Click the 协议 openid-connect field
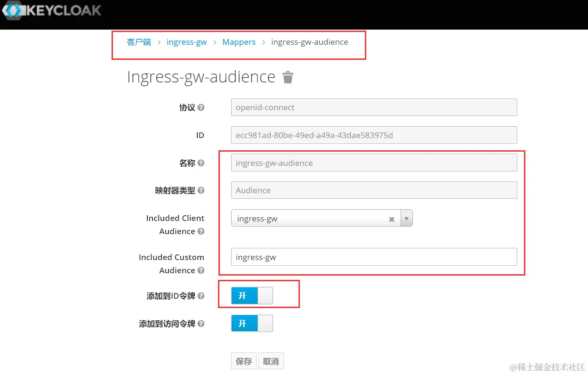The height and width of the screenshot is (375, 588). tap(374, 107)
